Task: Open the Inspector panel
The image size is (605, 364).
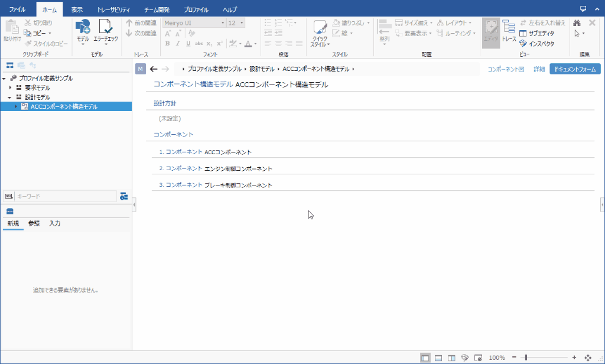Action: (x=536, y=43)
